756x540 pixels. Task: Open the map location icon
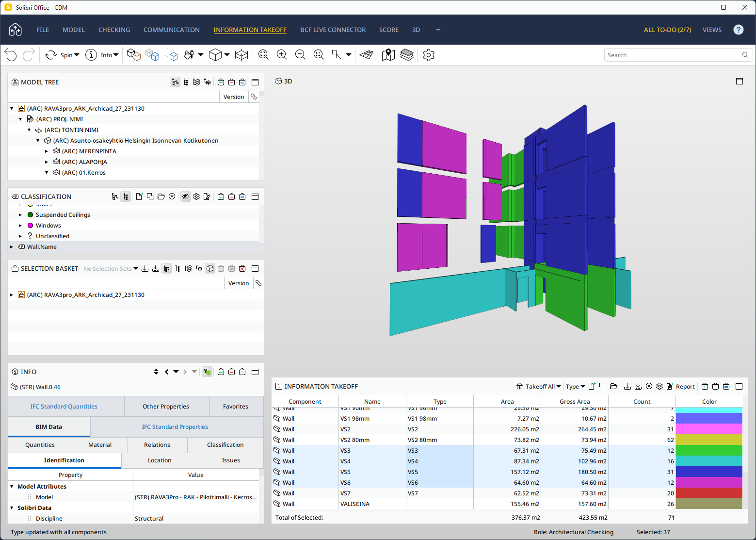(388, 55)
